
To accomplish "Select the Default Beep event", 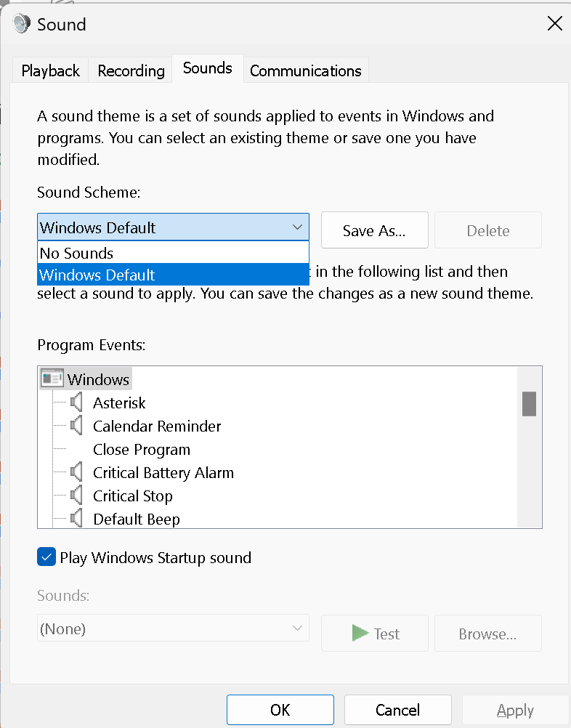I will click(x=137, y=519).
